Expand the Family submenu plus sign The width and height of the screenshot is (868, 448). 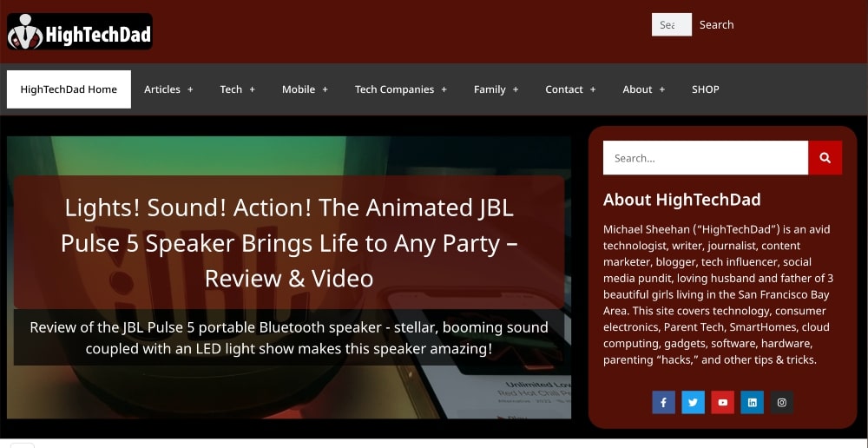click(516, 89)
